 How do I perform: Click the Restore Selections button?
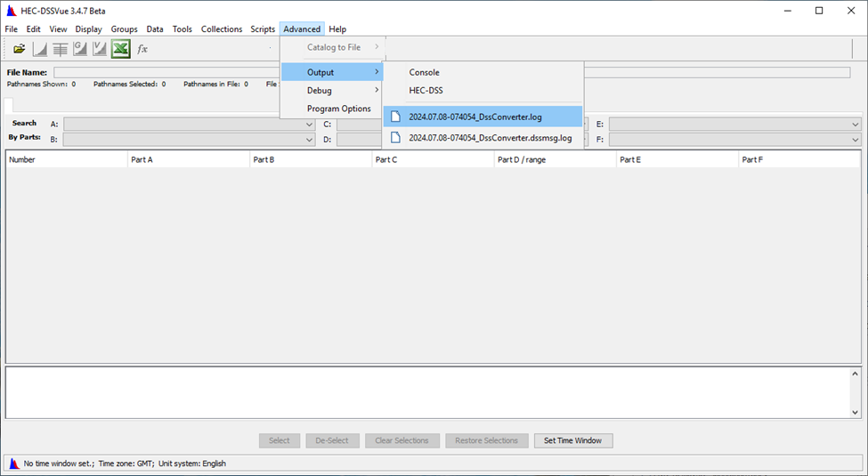[x=487, y=440]
